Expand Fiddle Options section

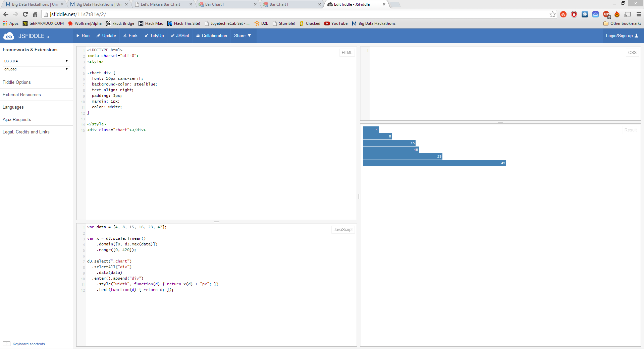click(x=36, y=82)
